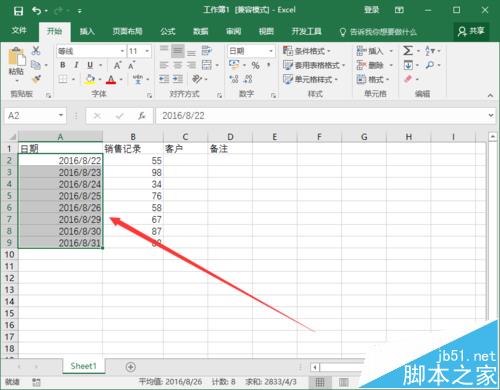The image size is (500, 390).
Task: Switch to Normal view in status bar
Action: 320,382
